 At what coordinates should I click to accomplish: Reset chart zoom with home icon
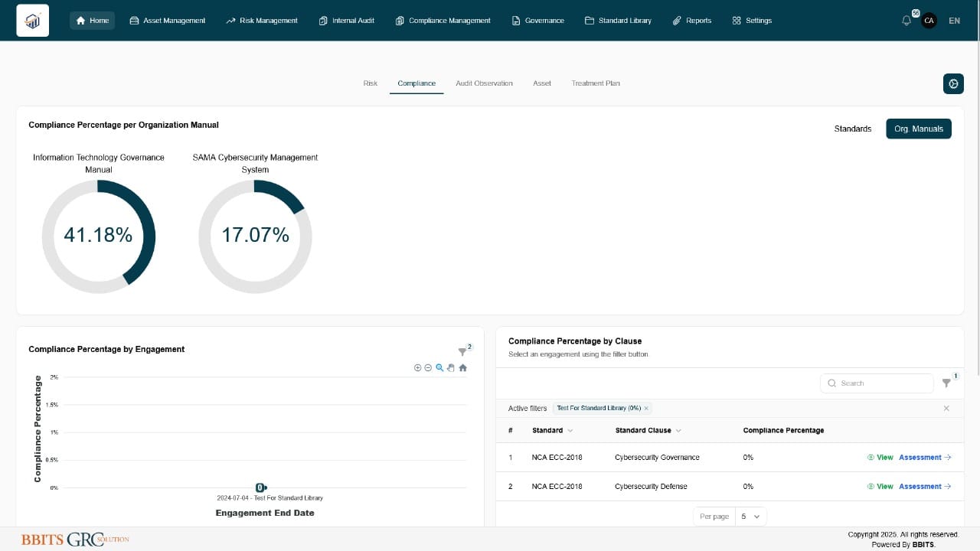[463, 368]
